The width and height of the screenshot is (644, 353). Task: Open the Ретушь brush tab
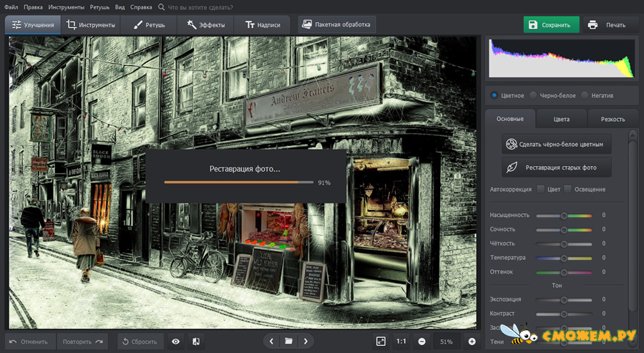point(149,24)
